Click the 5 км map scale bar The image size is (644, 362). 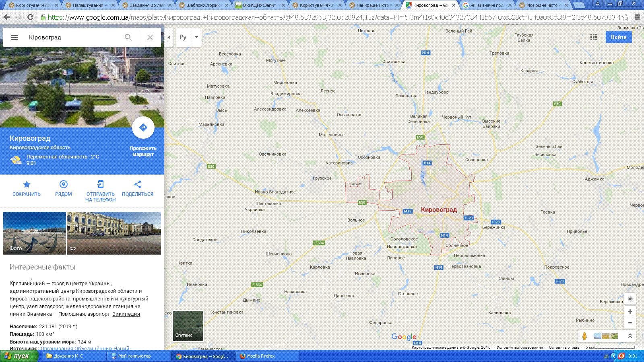(610, 348)
